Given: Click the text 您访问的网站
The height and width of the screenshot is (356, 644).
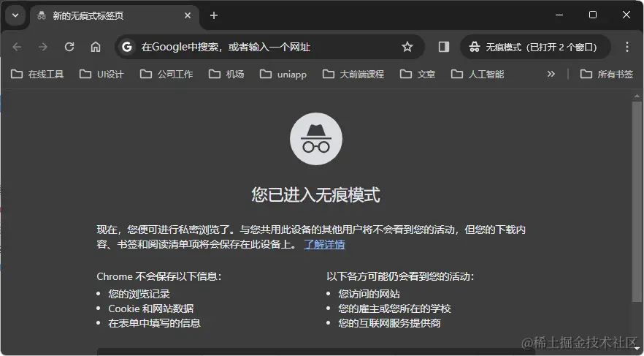Looking at the screenshot, I should 369,294.
